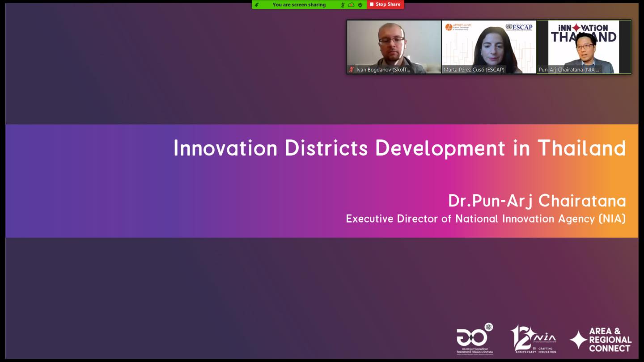644x362 pixels.
Task: Click the NIA 12th Anniversary logo
Action: 534,339
